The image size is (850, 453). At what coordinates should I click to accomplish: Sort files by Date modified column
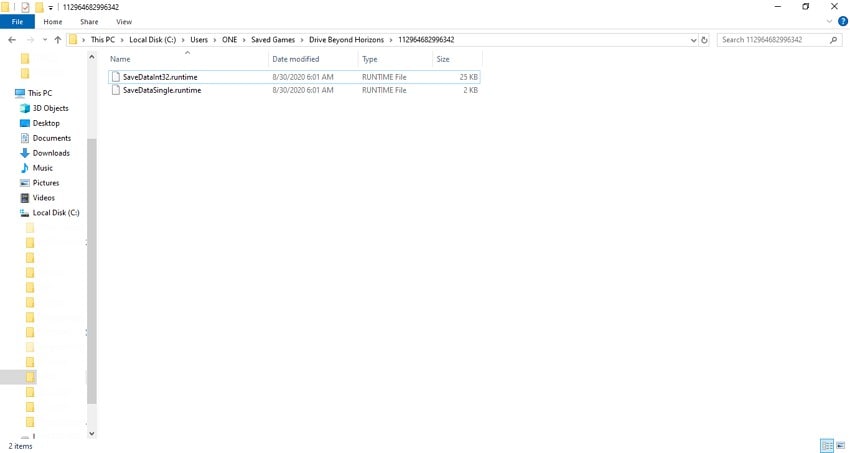coord(313,59)
